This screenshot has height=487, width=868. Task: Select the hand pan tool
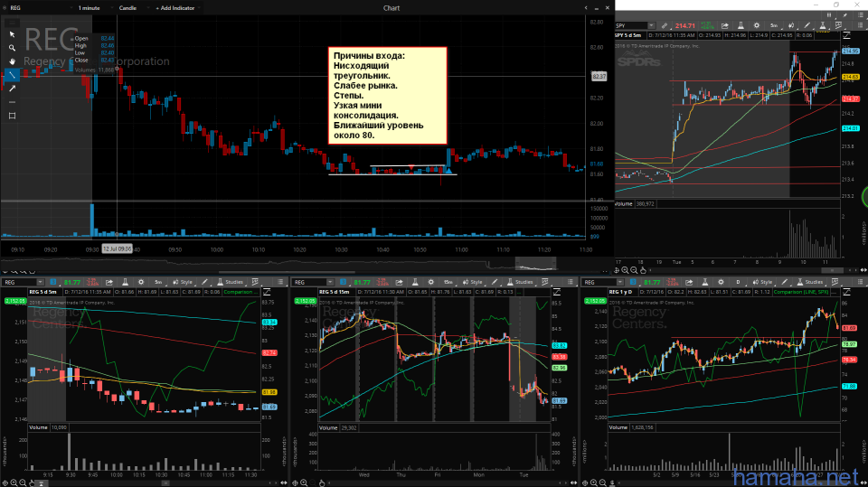click(x=12, y=61)
